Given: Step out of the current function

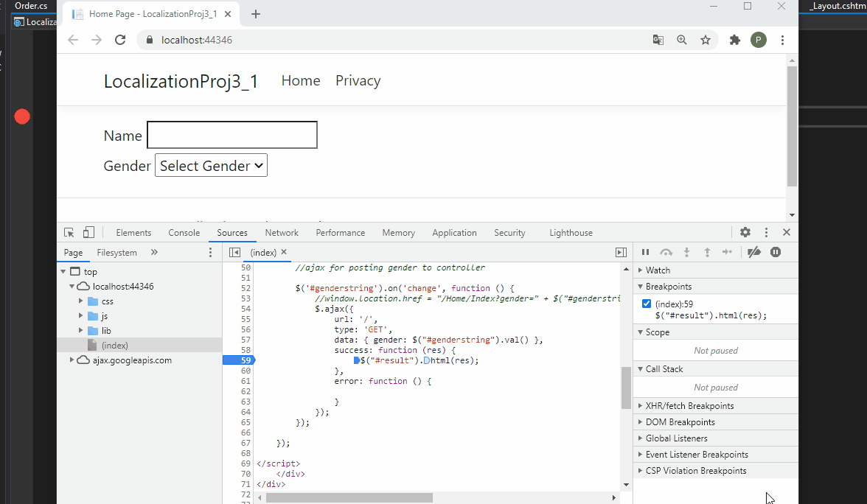Looking at the screenshot, I should coord(706,252).
